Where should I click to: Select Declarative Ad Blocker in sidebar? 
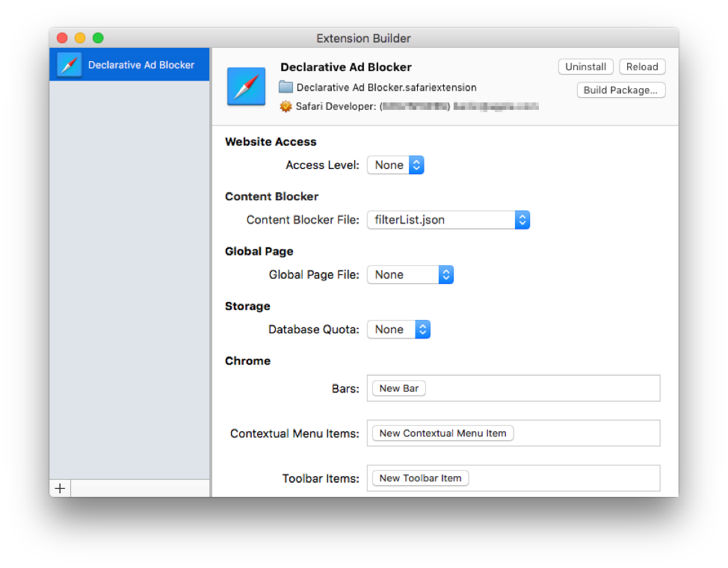(141, 65)
